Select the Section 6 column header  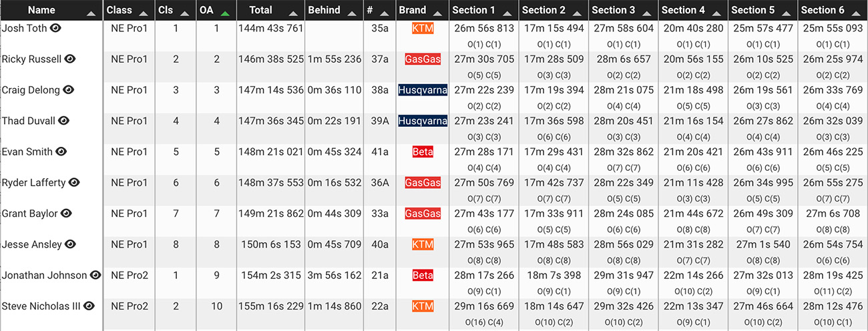coord(823,10)
